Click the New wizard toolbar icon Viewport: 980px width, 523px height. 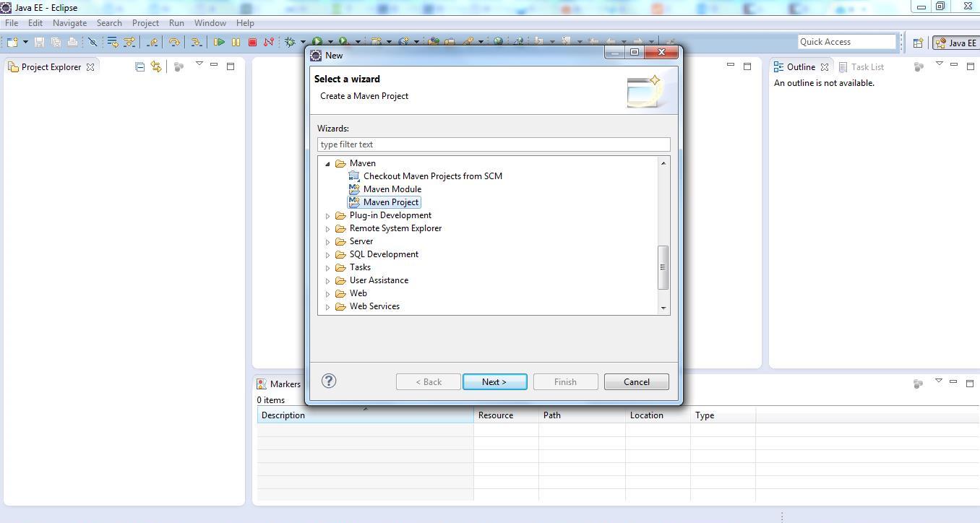[12, 42]
